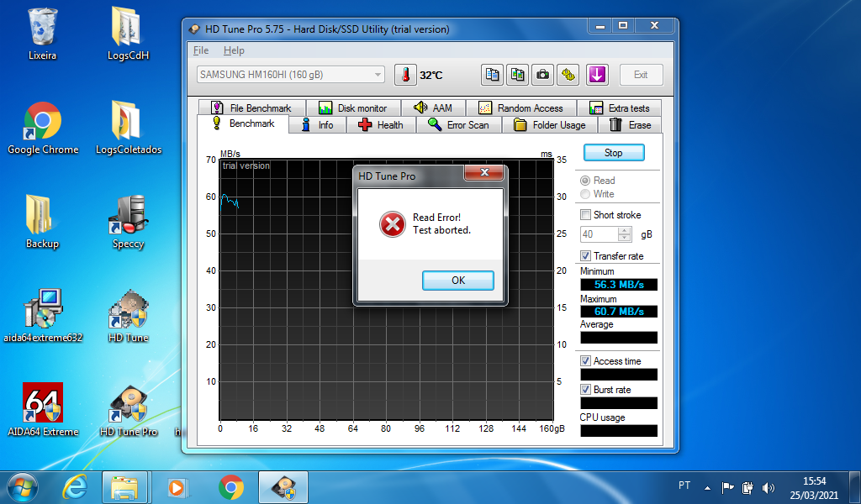The image size is (861, 504).
Task: Toggle the Access time checkbox
Action: [x=586, y=361]
